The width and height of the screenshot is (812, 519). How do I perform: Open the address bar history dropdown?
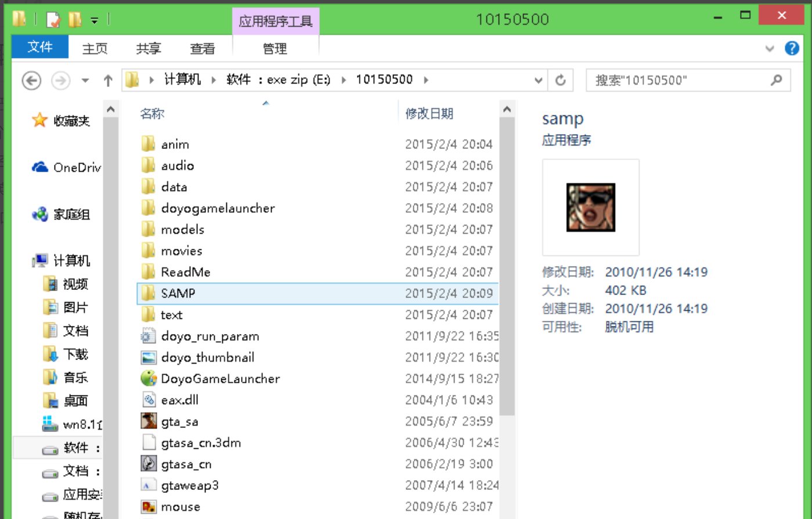click(539, 81)
